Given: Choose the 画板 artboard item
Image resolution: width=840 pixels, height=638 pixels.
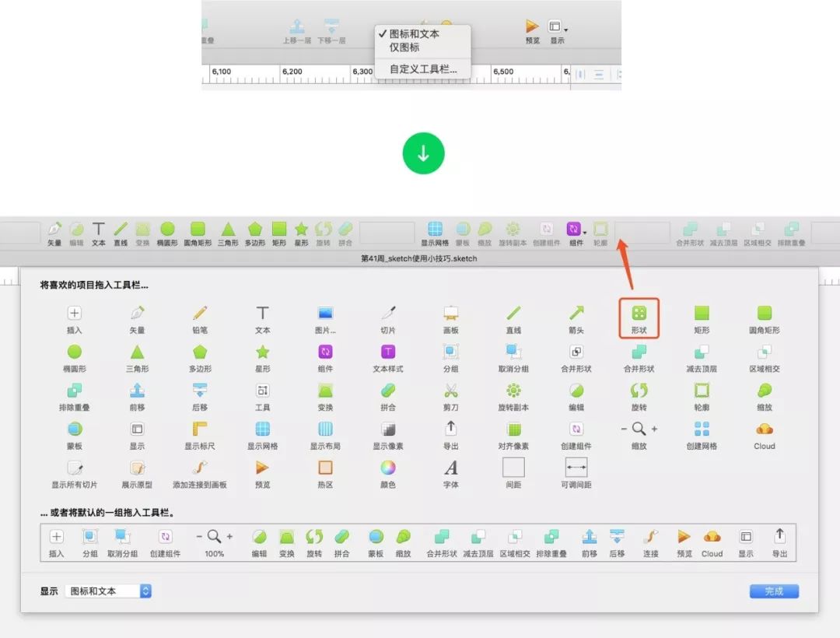Looking at the screenshot, I should click(x=450, y=320).
